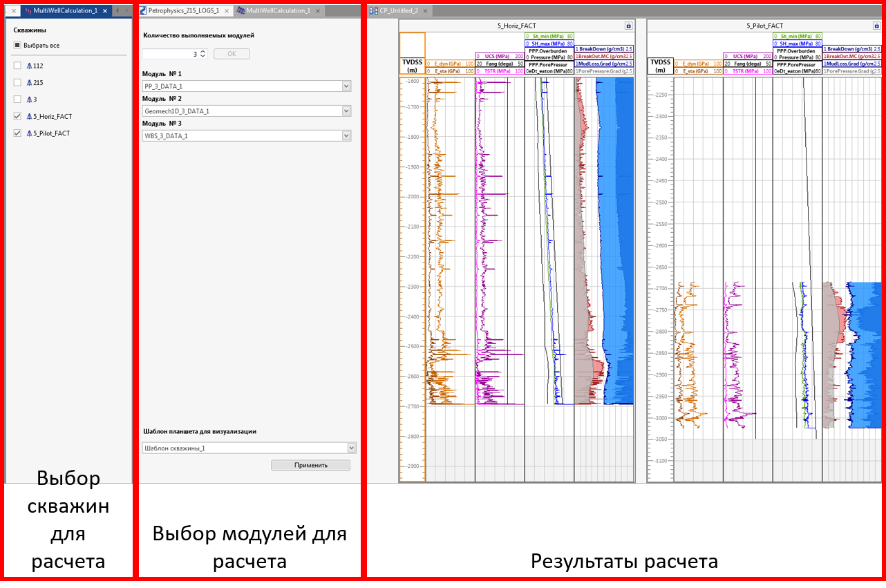Select the 5_Horiz_FACT well panel title
Viewport: 886px width, 588px height.
point(517,26)
